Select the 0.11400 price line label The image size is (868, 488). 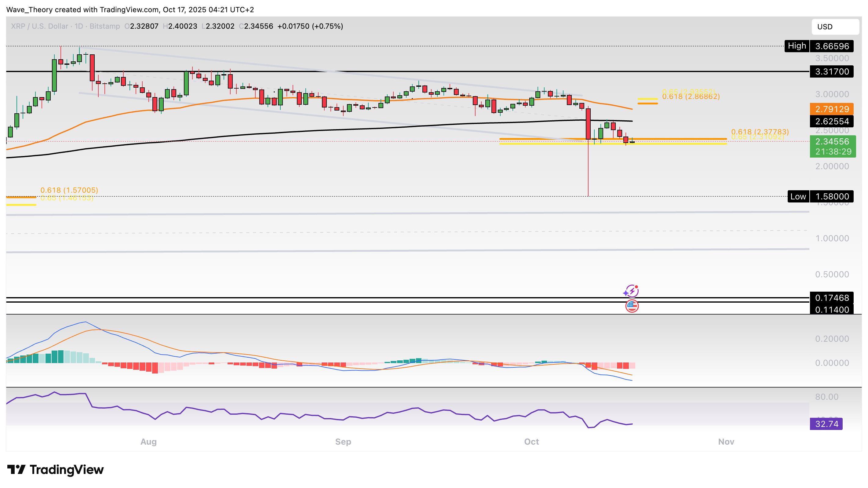(x=831, y=309)
